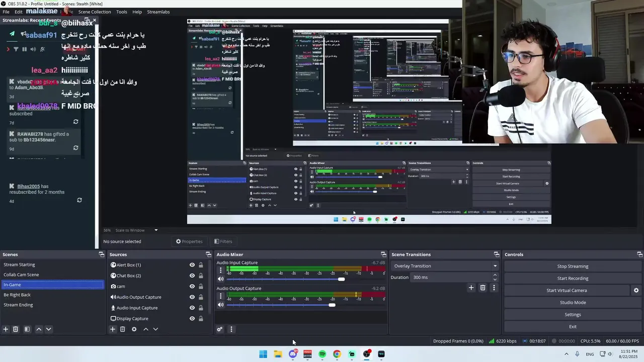Remove scene transition with trash icon
644x362 pixels.
[482, 288]
